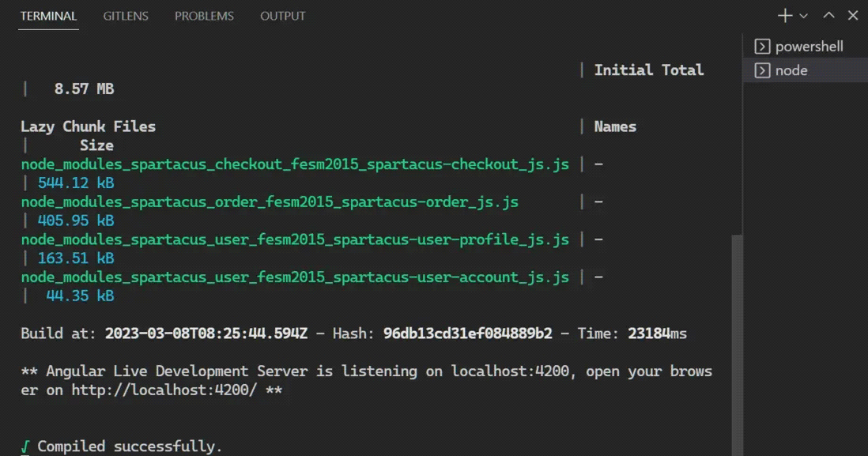868x456 pixels.
Task: Maximize the panel size with the up chevron
Action: click(x=828, y=16)
